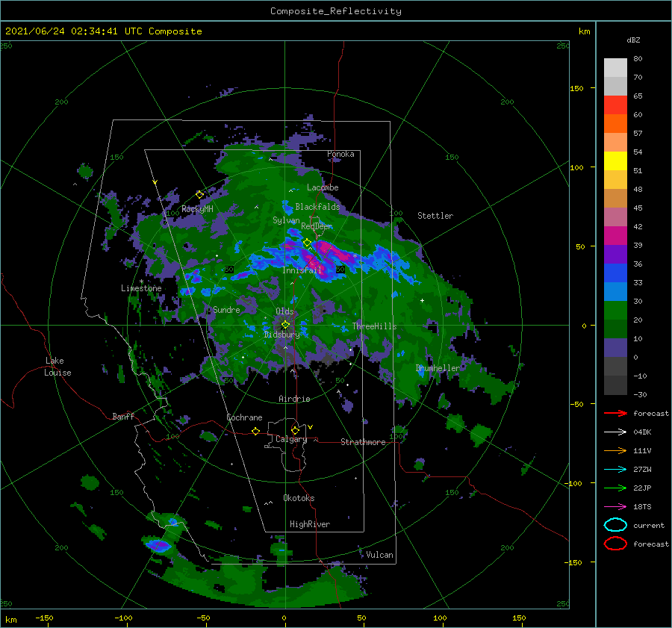Click the Composite_Reflectivity title

(335, 11)
